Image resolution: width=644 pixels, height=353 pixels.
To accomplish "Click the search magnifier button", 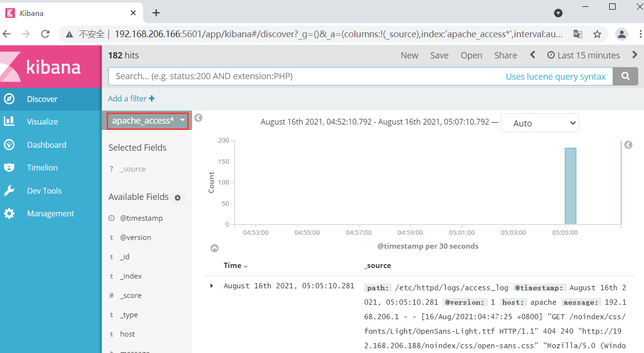I will (x=626, y=76).
